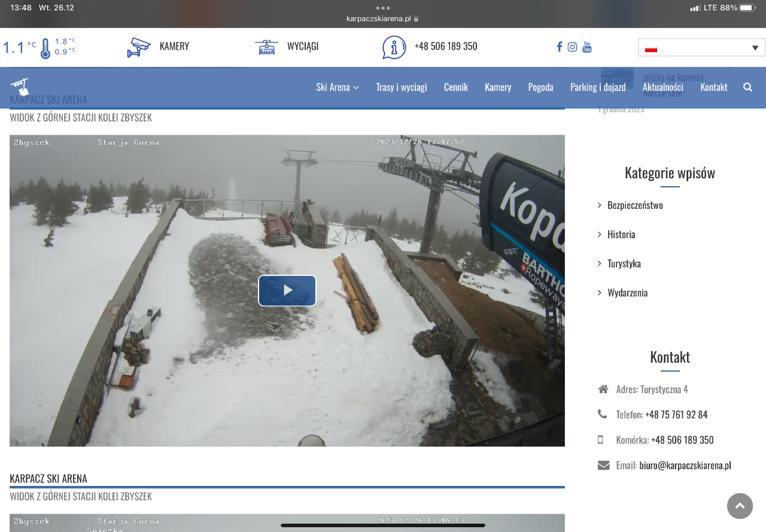766x532 pixels.
Task: Click mobile number in Kontakt section
Action: click(x=682, y=440)
